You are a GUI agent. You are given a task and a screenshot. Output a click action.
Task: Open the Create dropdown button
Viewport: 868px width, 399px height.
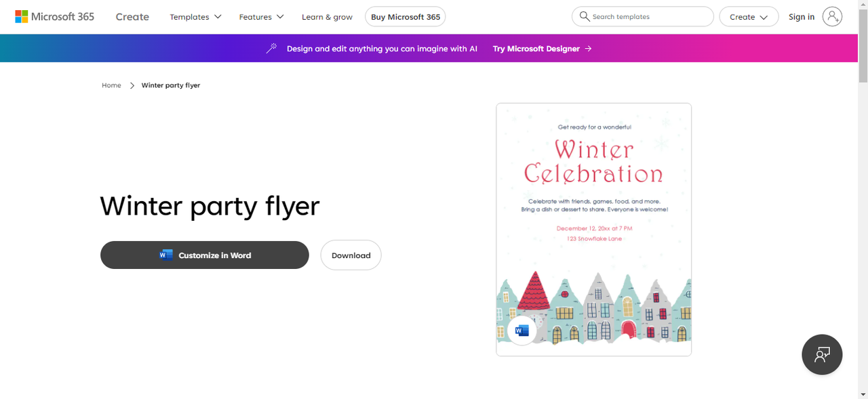pos(749,17)
